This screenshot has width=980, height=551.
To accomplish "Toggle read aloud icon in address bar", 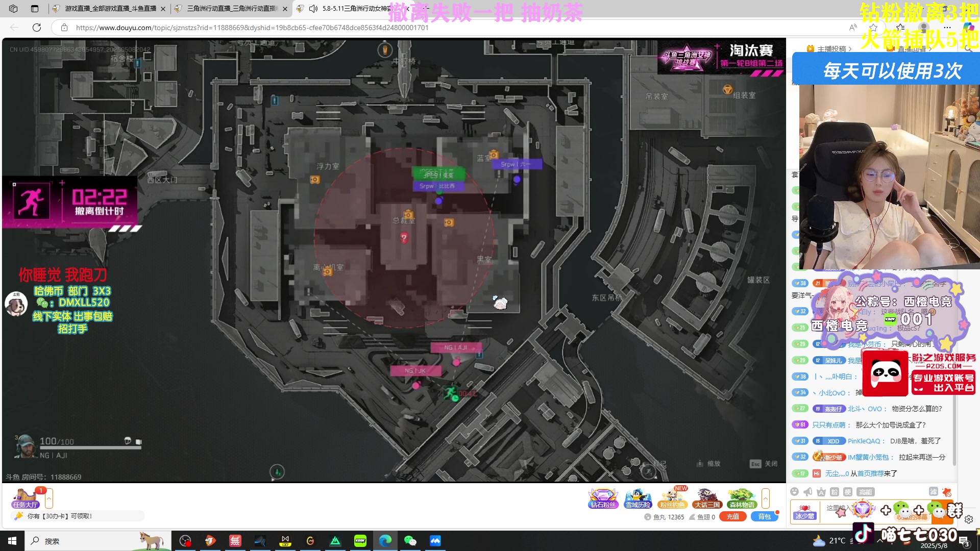I will 853,28.
